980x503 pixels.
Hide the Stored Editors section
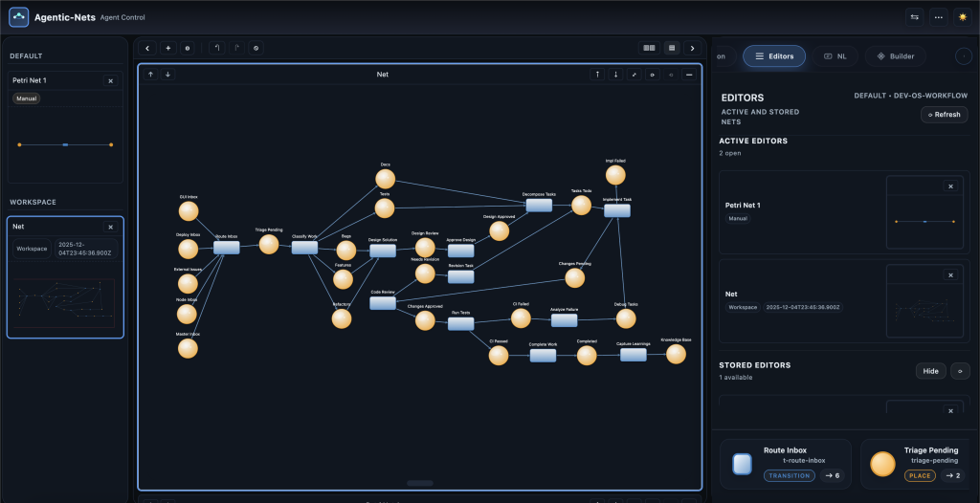point(929,370)
